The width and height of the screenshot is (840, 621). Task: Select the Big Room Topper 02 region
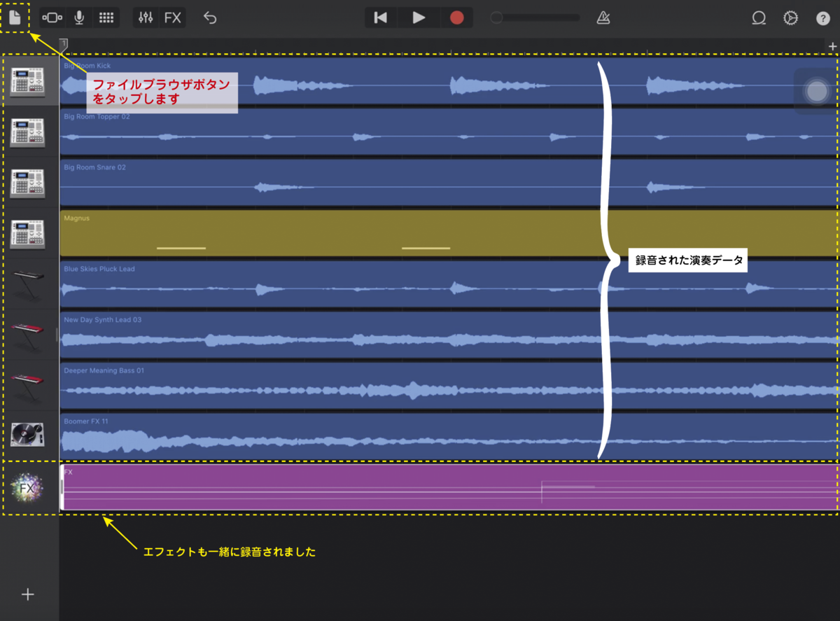click(x=449, y=132)
